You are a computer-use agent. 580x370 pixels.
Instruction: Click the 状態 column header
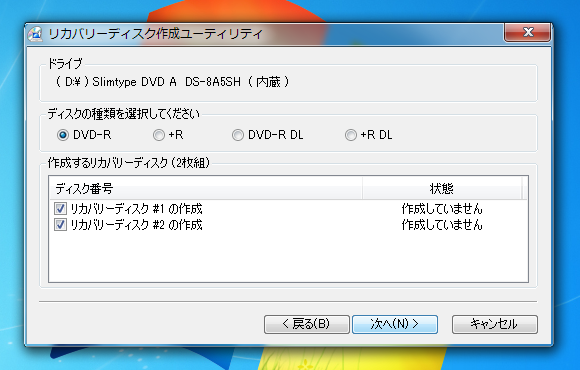pyautogui.click(x=442, y=188)
